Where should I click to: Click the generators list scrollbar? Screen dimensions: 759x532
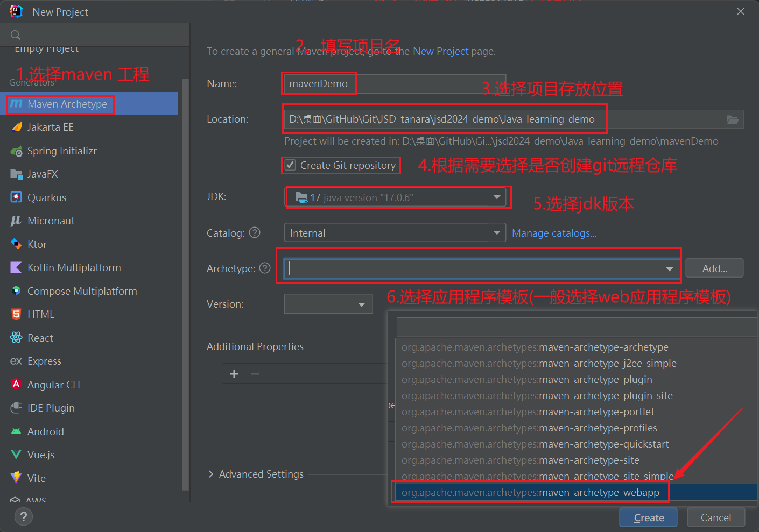click(x=186, y=285)
